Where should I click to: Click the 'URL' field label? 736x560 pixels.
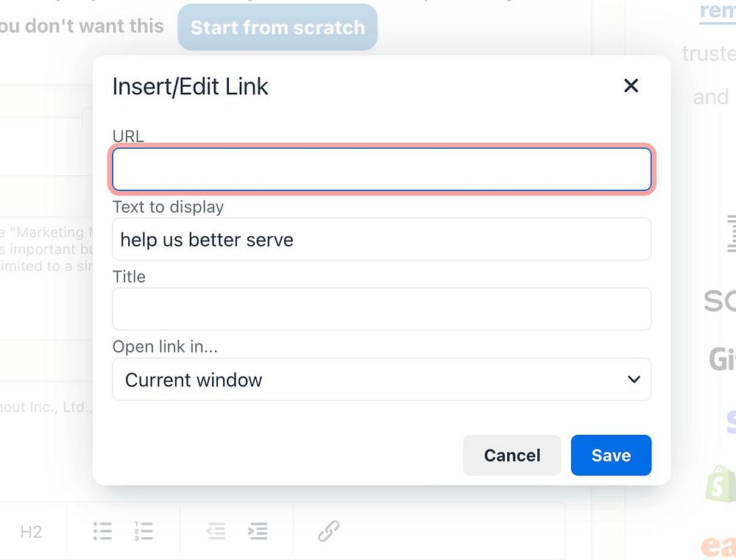pyautogui.click(x=128, y=136)
